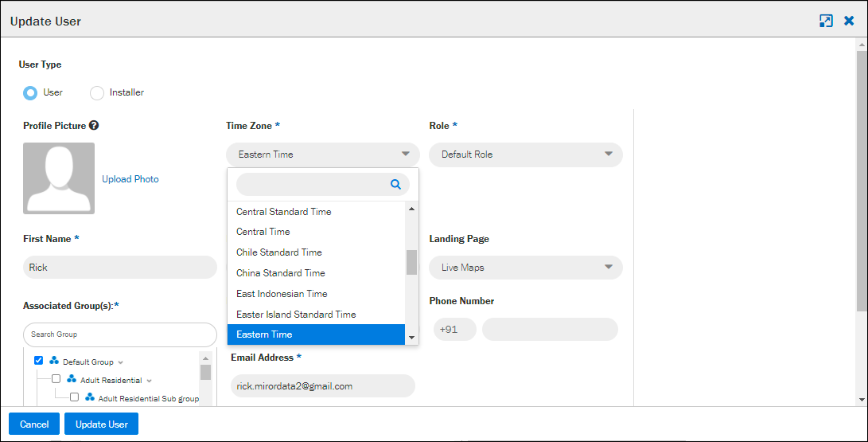Choose Central Time option
868x442 pixels.
316,232
